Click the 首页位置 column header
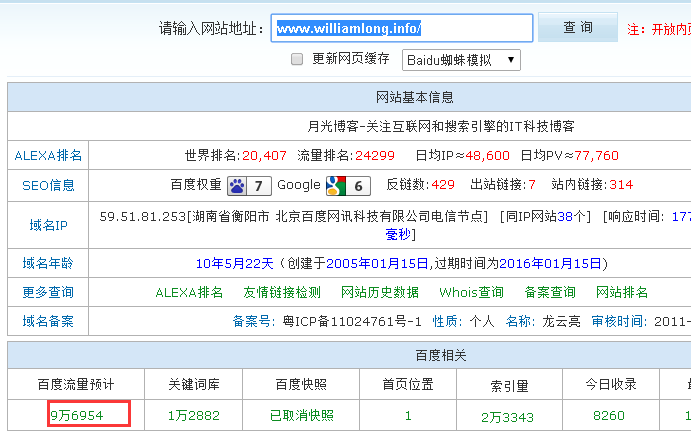The width and height of the screenshot is (691, 436). (408, 384)
